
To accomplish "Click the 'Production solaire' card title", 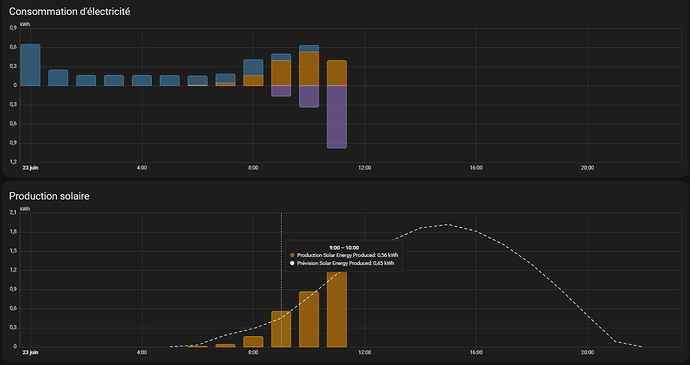I will pos(49,196).
